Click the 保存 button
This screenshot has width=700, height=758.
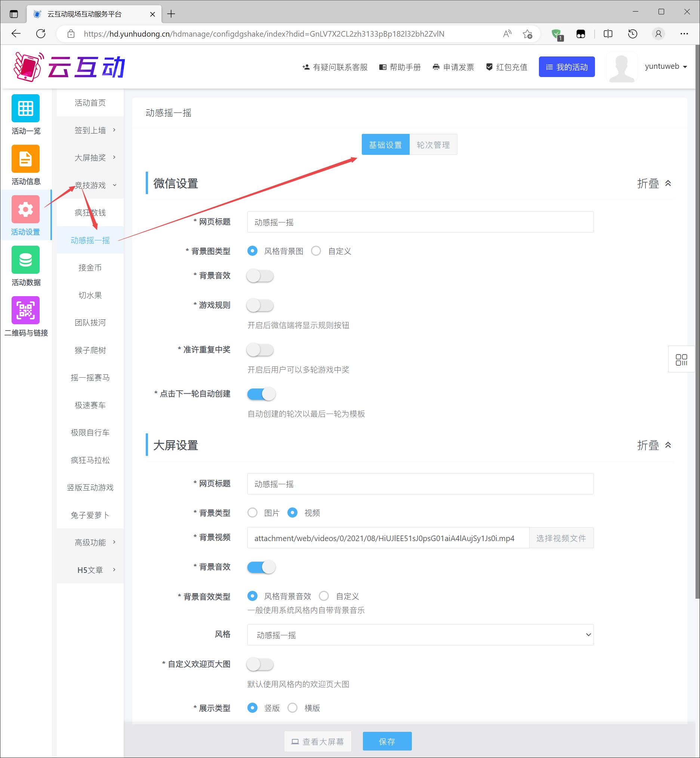pyautogui.click(x=387, y=741)
